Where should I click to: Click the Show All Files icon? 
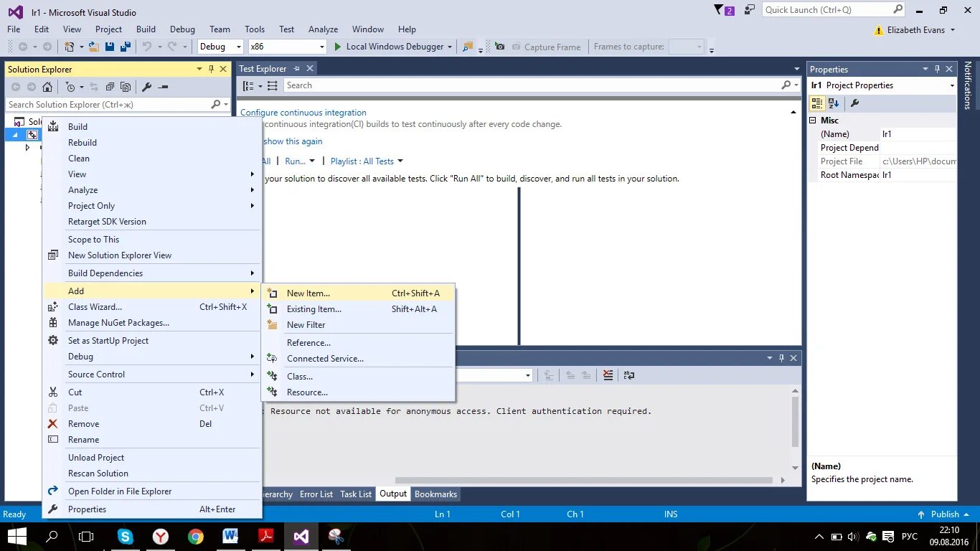(126, 87)
